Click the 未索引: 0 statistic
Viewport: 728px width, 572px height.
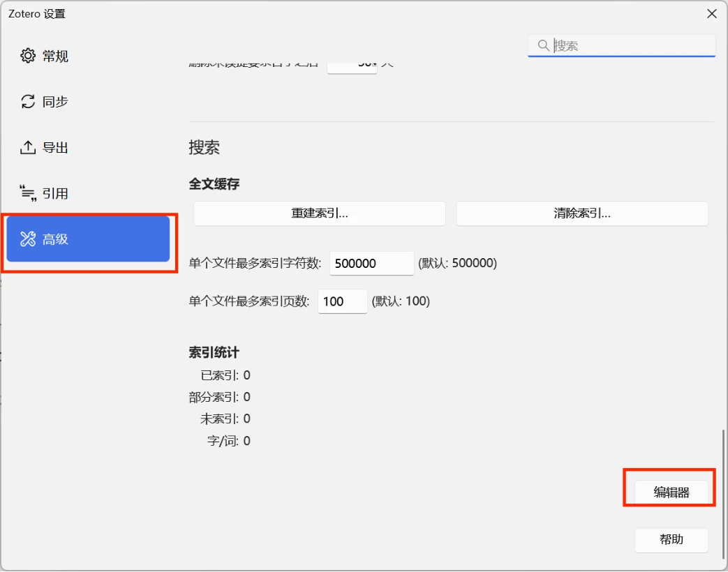(225, 419)
